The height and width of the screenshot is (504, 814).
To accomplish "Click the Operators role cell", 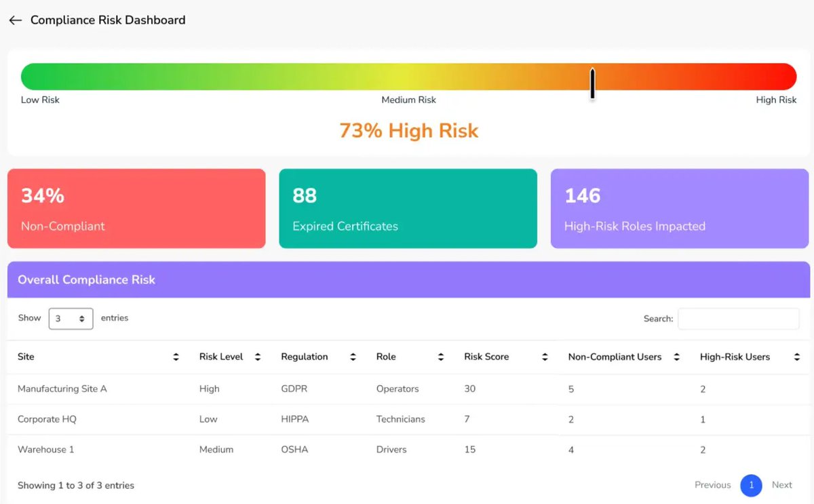I will point(398,389).
